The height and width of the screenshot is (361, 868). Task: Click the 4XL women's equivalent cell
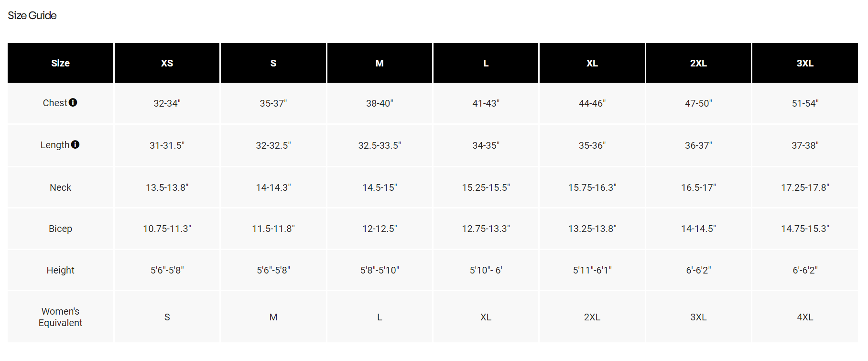805,317
